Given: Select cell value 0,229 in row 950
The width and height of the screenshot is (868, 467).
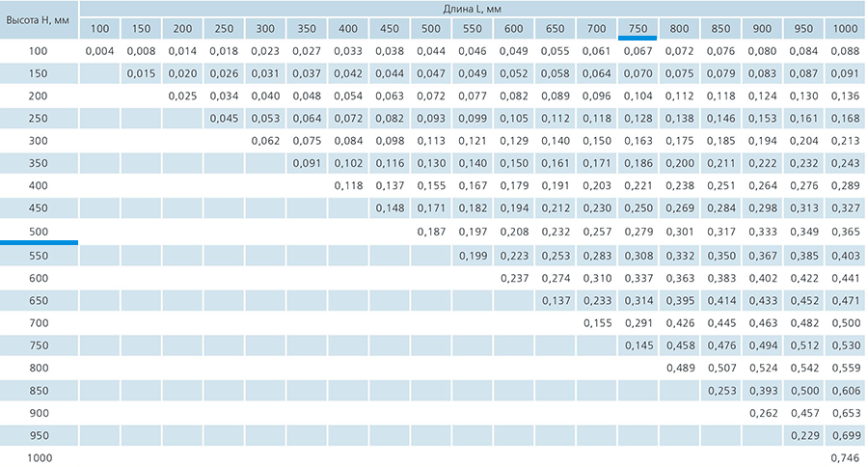Looking at the screenshot, I should [804, 435].
